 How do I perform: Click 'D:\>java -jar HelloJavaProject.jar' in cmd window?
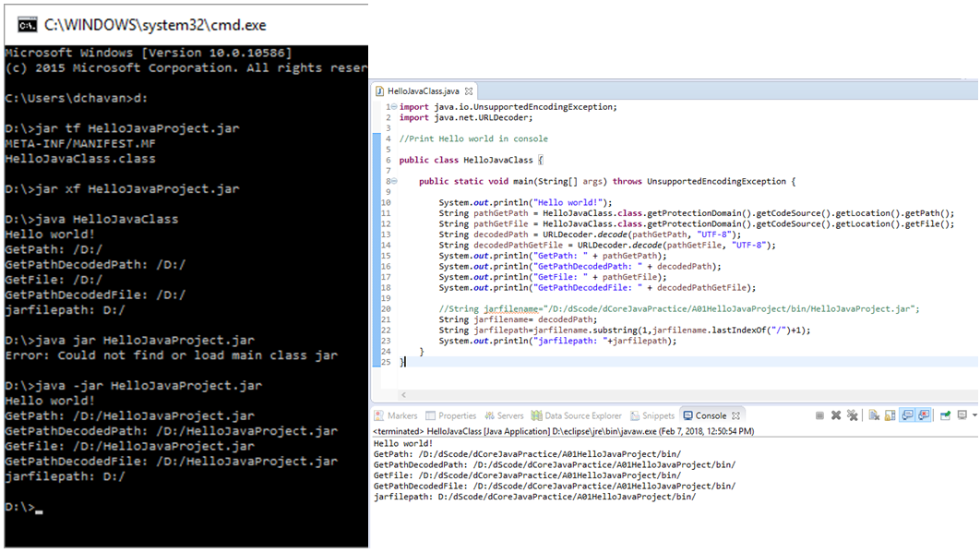click(133, 386)
